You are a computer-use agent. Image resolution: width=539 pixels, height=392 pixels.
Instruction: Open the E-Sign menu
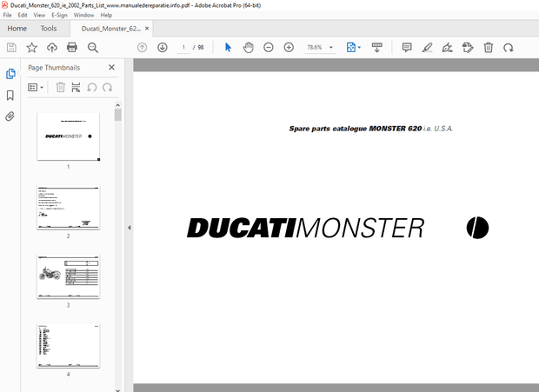(59, 15)
